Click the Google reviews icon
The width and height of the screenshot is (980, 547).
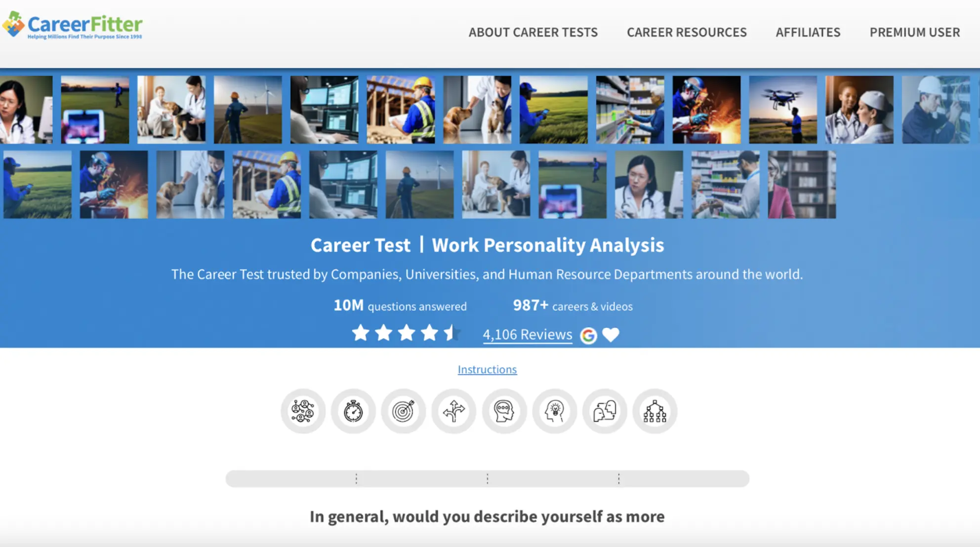pyautogui.click(x=587, y=334)
